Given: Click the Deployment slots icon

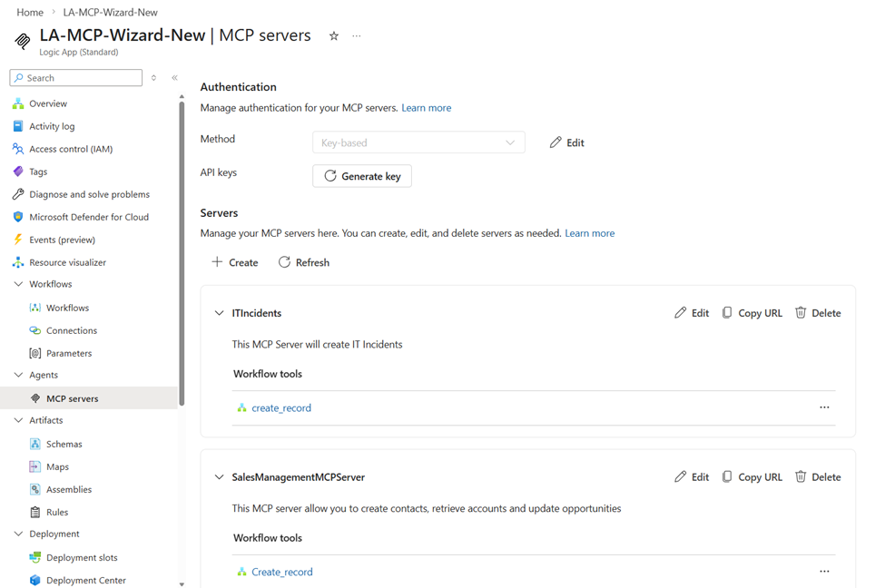Looking at the screenshot, I should pyautogui.click(x=35, y=557).
